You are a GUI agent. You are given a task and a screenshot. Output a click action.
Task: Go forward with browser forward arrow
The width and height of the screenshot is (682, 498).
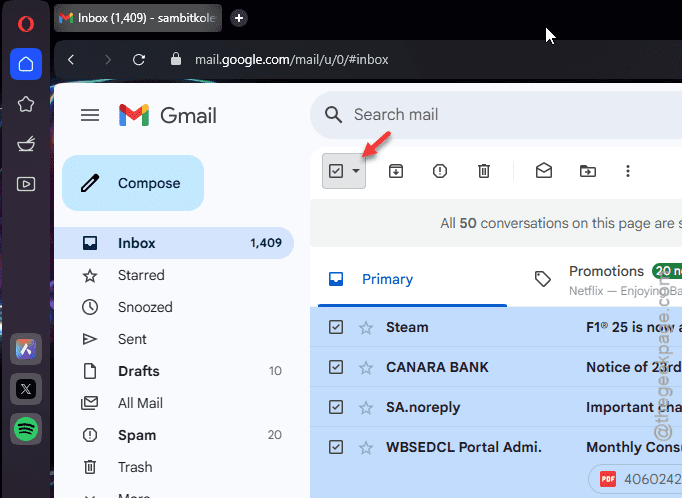pos(107,60)
